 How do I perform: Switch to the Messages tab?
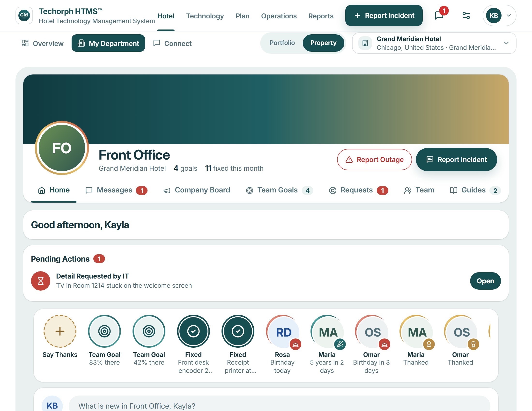click(117, 190)
